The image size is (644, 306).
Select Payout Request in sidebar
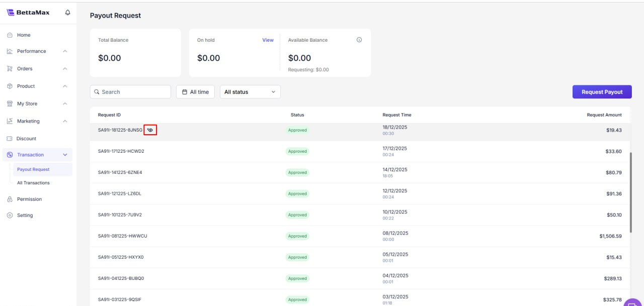point(33,169)
